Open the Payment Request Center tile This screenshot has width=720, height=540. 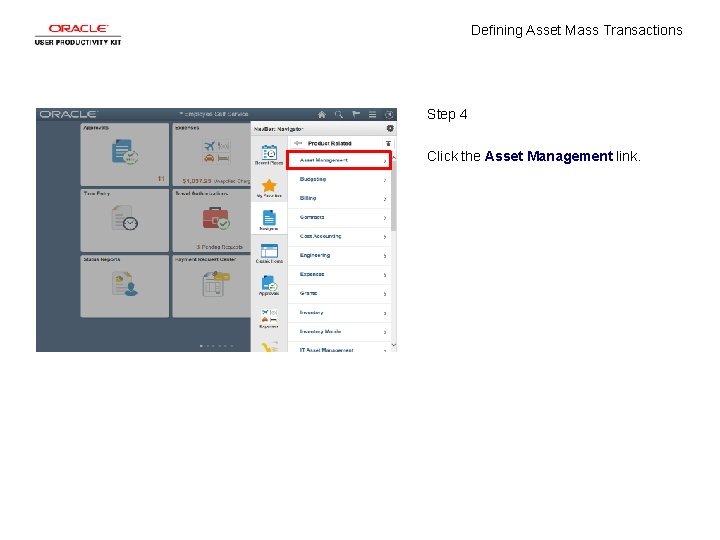tap(212, 286)
